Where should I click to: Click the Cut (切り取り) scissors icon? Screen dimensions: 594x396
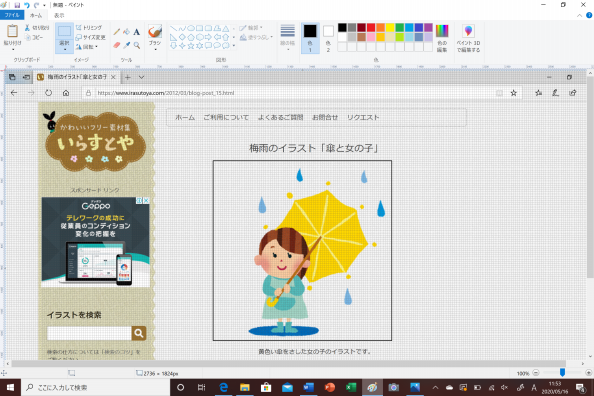click(x=27, y=28)
